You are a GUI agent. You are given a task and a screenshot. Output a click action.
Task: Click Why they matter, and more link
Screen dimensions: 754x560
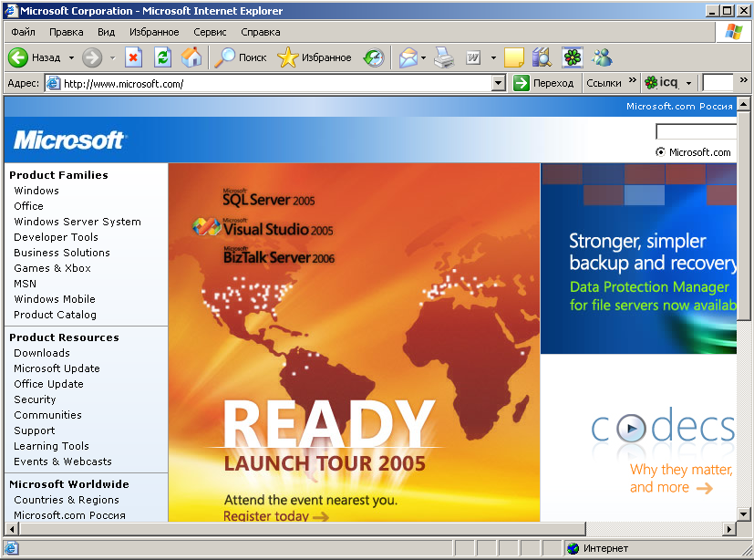[x=681, y=478]
